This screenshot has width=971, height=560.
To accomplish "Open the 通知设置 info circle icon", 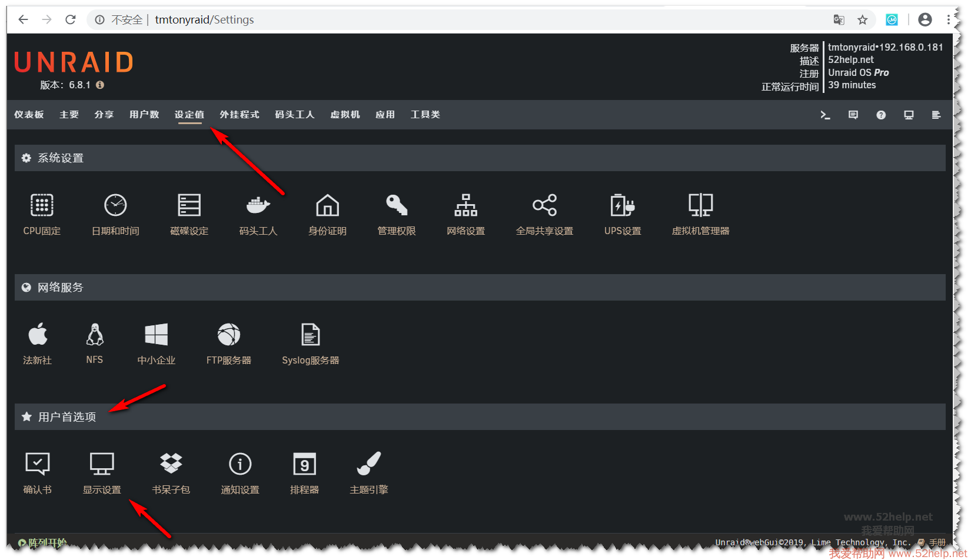I will pos(240,464).
